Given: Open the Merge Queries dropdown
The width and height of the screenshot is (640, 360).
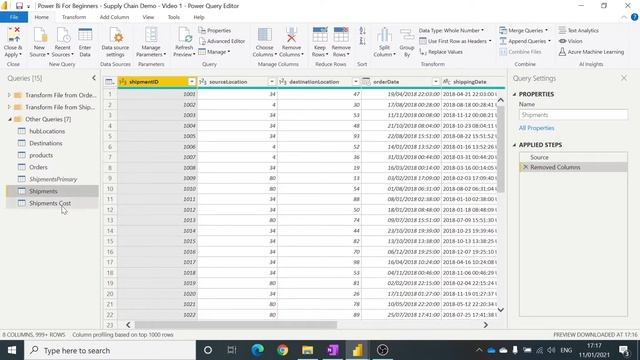Looking at the screenshot, I should pyautogui.click(x=524, y=31).
